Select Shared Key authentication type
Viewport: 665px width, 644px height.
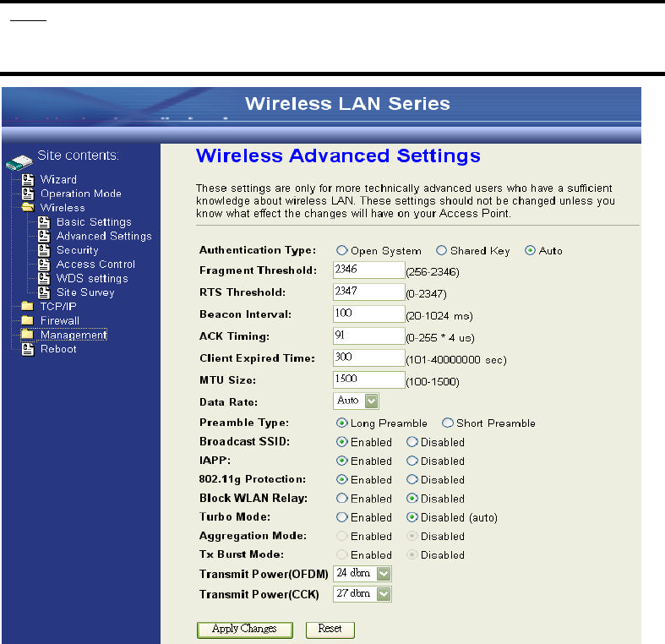441,250
